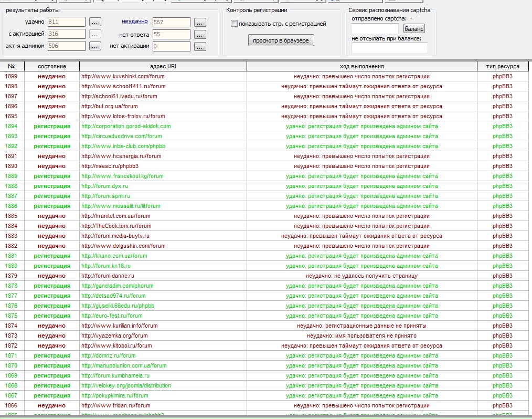Sort by the № column header
Screen dimensions: 532x419
[x=12, y=66]
